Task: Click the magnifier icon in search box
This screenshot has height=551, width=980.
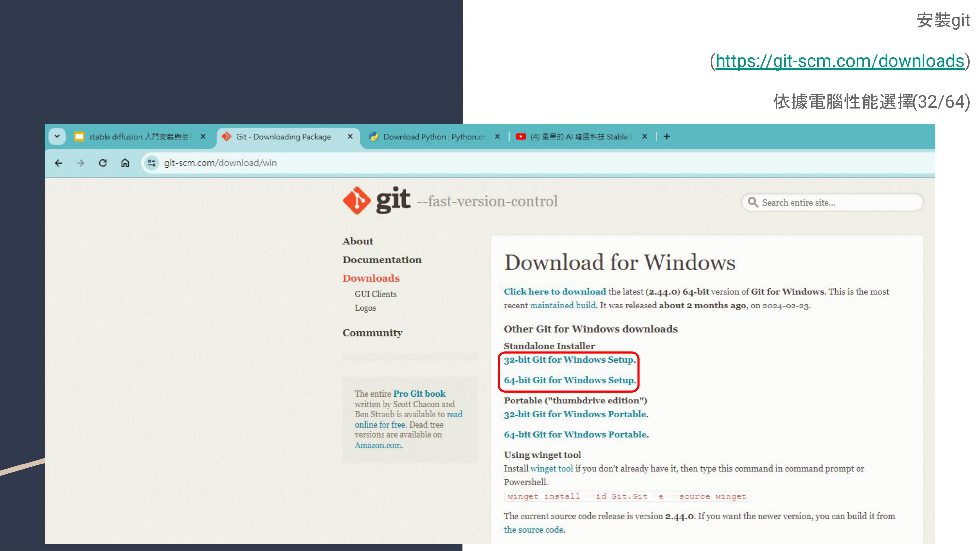Action: point(753,202)
